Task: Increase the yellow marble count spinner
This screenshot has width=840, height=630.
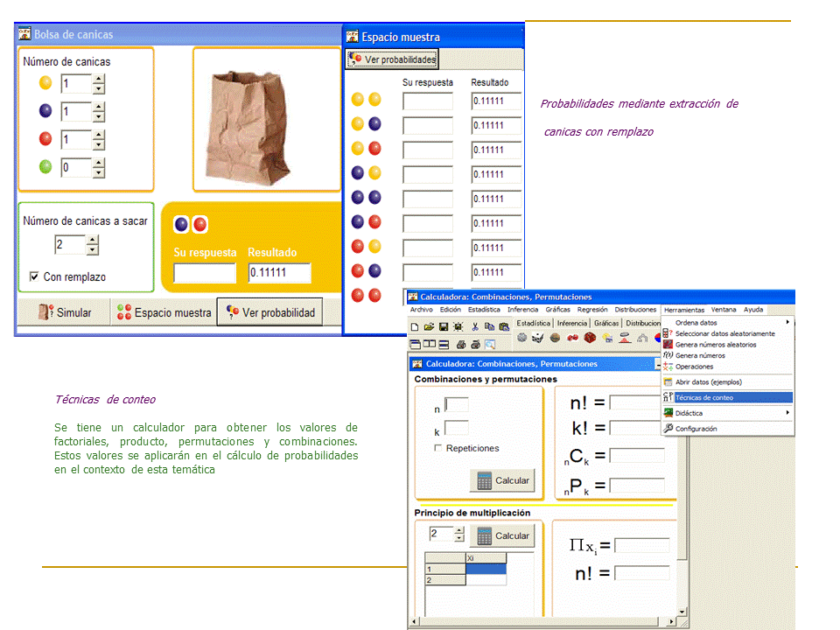Action: coord(98,79)
